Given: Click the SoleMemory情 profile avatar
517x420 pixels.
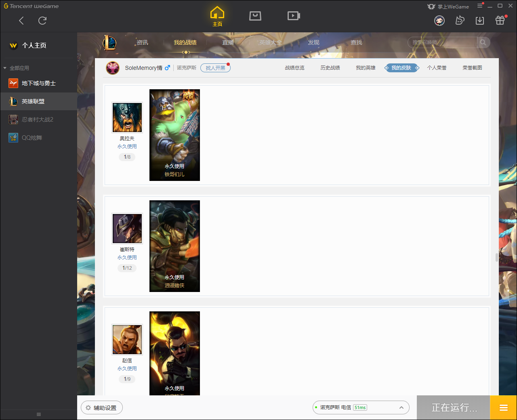Looking at the screenshot, I should [x=113, y=68].
